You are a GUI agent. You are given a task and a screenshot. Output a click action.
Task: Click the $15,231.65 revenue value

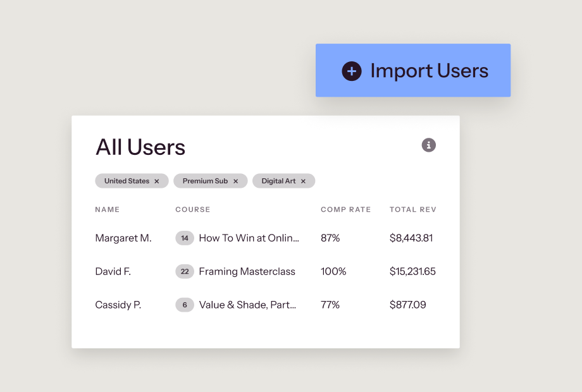coord(412,271)
